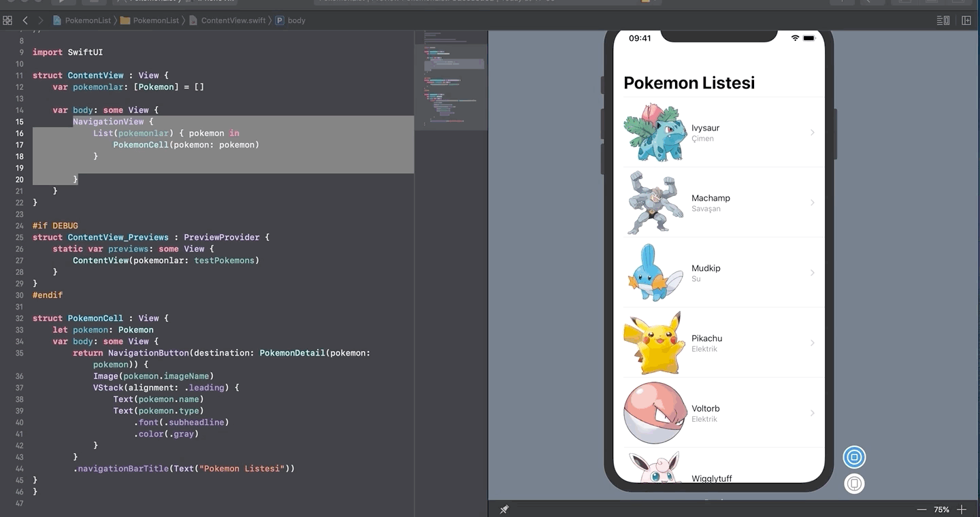
Task: Select the Machamp name in the list
Action: pyautogui.click(x=710, y=198)
